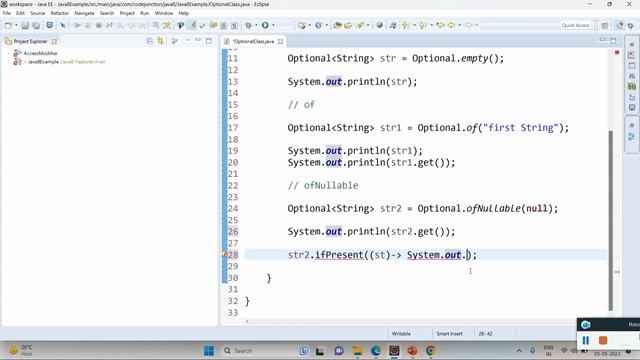Open the Source menu
The width and height of the screenshot is (640, 360).
pyautogui.click(x=38, y=13)
